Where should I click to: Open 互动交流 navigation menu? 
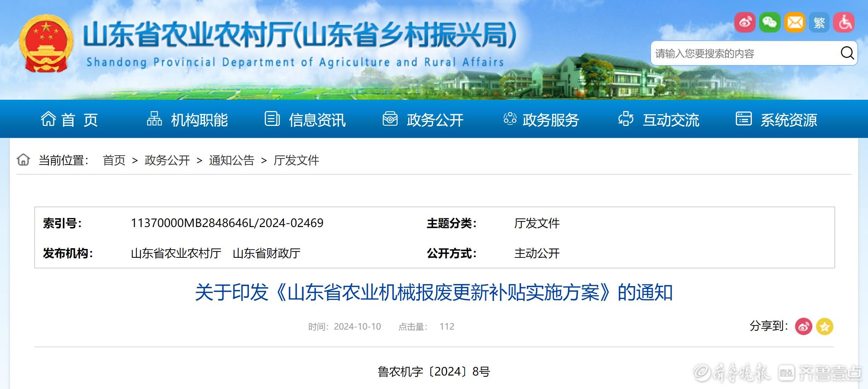[x=671, y=120]
